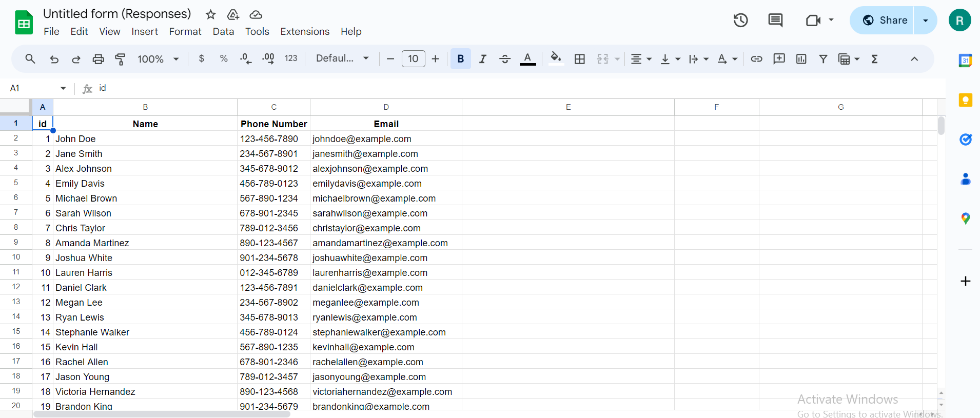Open the Default font dropdown
980x418 pixels.
[342, 58]
